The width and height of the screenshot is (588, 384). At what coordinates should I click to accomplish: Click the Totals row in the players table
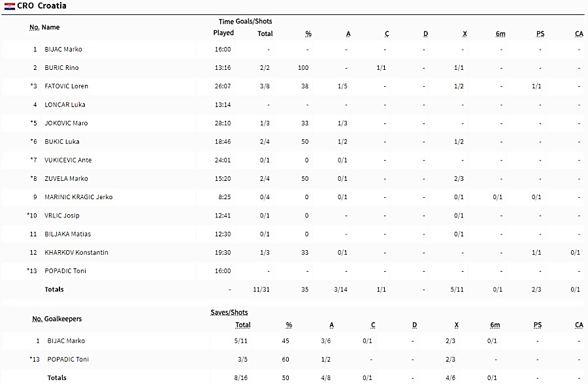tap(293, 289)
